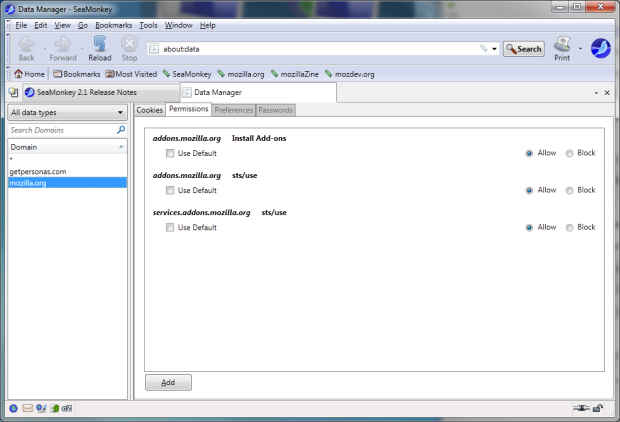Click the search magnifier in Search Domains
The image size is (620, 422).
(121, 130)
